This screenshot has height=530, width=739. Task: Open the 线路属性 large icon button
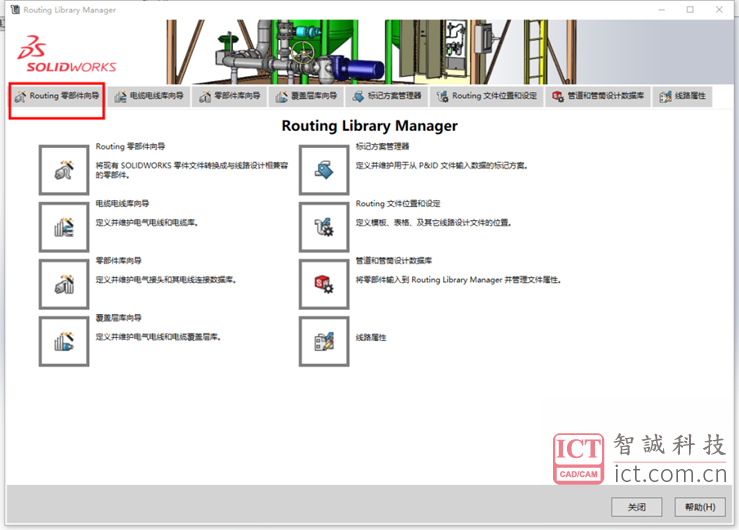(324, 341)
